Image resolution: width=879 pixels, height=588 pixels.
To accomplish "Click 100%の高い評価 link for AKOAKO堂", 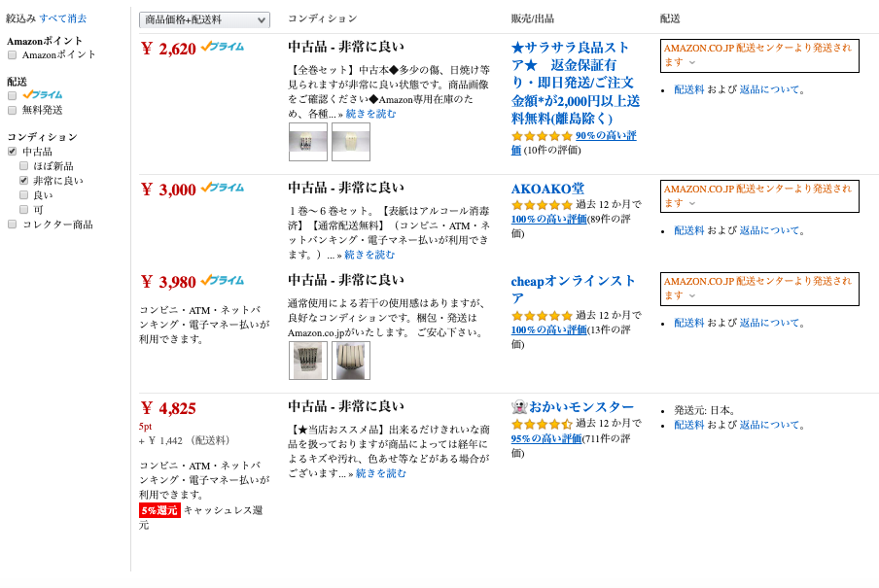I will (x=548, y=220).
